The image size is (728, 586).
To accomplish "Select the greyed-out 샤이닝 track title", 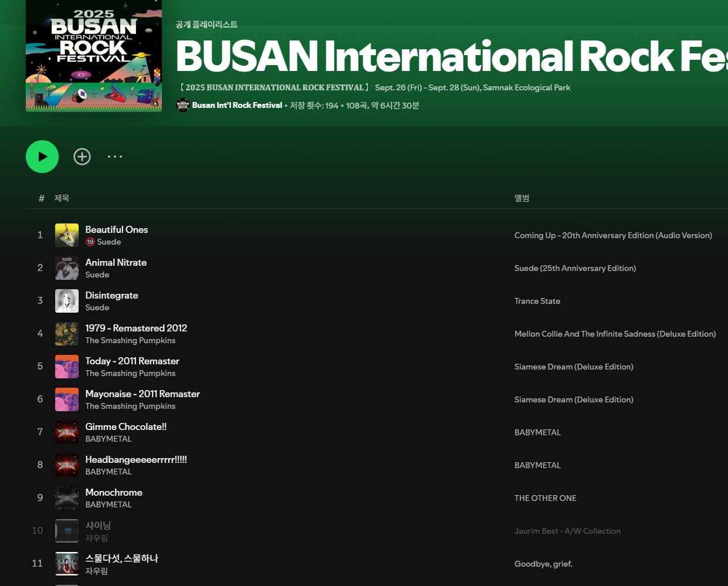I will pyautogui.click(x=98, y=526).
